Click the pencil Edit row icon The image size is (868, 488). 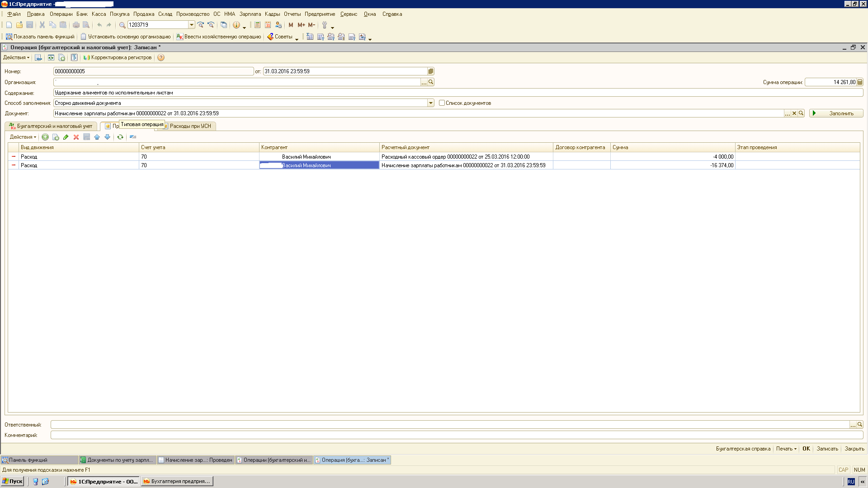[66, 137]
